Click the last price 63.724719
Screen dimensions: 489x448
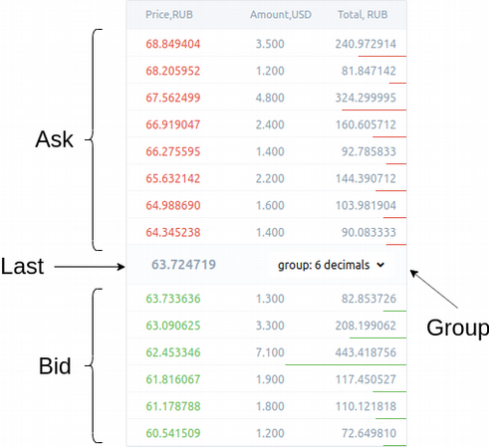pos(183,265)
